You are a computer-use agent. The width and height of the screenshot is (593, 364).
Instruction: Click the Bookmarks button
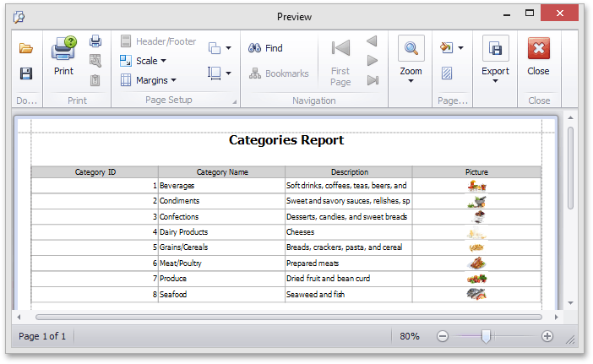tap(279, 73)
